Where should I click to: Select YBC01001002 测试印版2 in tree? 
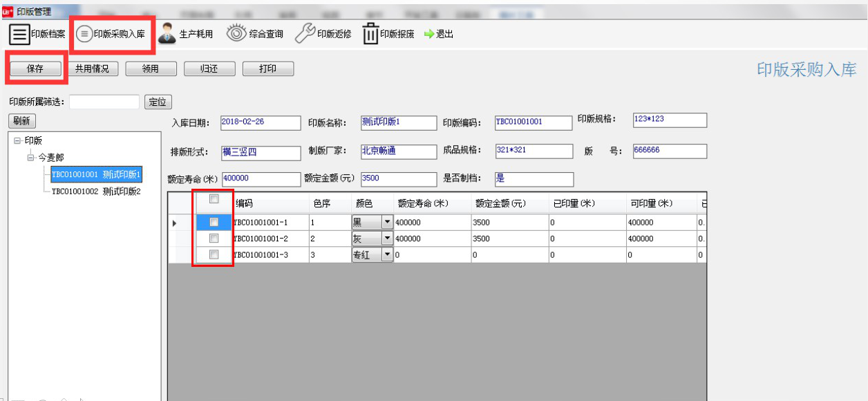[x=96, y=191]
